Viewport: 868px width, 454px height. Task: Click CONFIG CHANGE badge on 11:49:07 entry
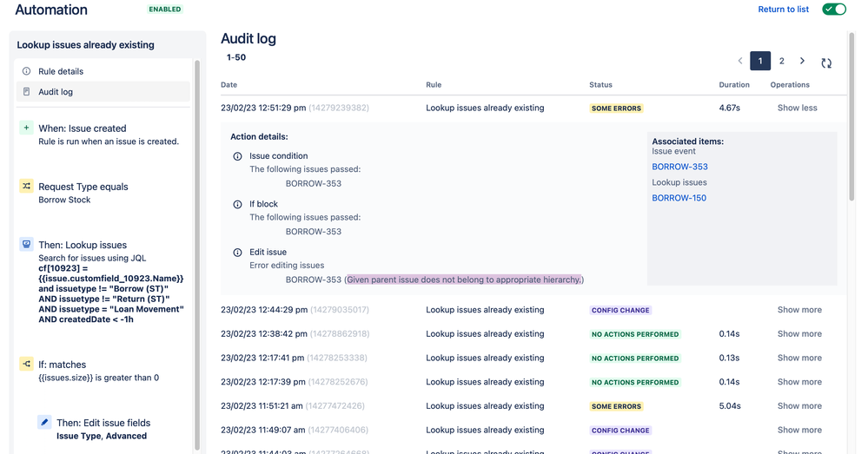620,431
